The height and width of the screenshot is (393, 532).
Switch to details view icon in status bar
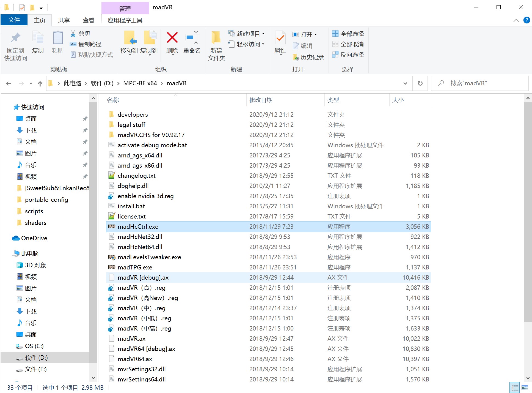pos(514,387)
